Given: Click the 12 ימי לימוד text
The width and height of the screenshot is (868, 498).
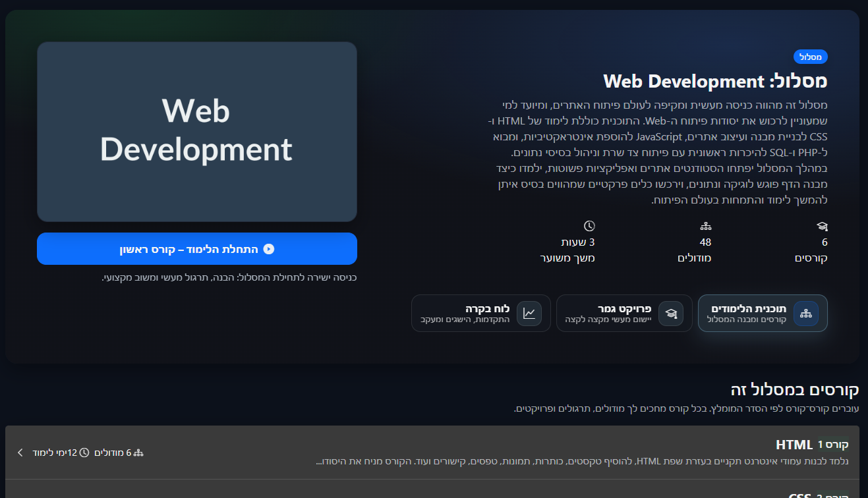Looking at the screenshot, I should [x=55, y=453].
